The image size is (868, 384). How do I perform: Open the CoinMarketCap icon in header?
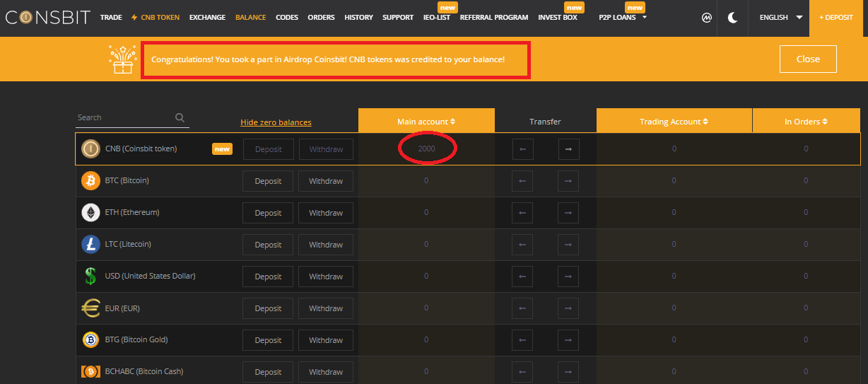[x=706, y=17]
